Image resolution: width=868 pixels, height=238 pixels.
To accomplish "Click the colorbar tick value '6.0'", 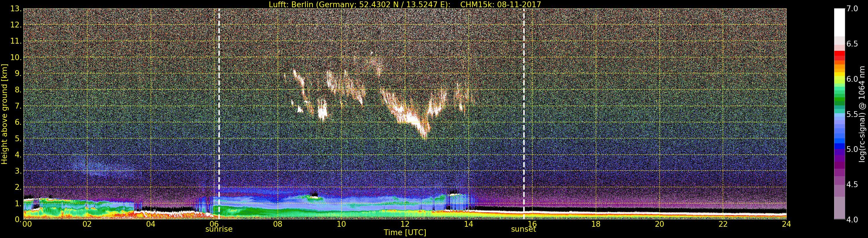I will (x=852, y=79).
